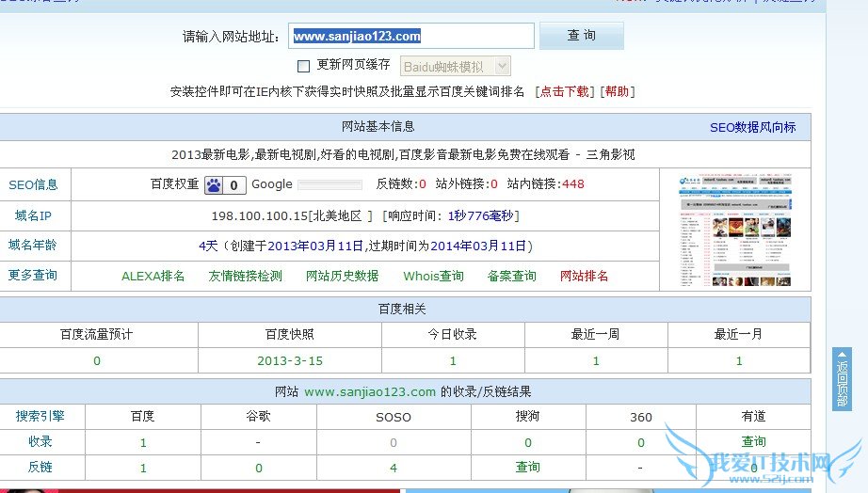Click 百度 反链 value 1
This screenshot has height=493, width=868.
point(143,469)
